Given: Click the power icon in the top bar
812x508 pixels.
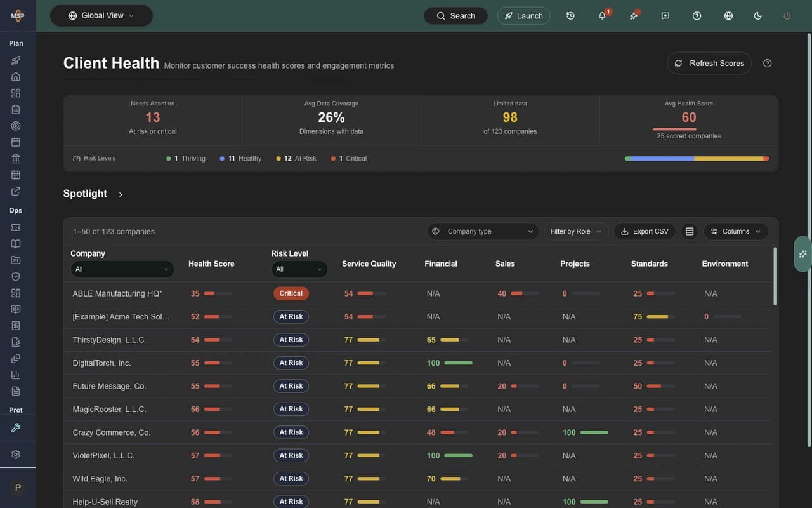Looking at the screenshot, I should (787, 16).
